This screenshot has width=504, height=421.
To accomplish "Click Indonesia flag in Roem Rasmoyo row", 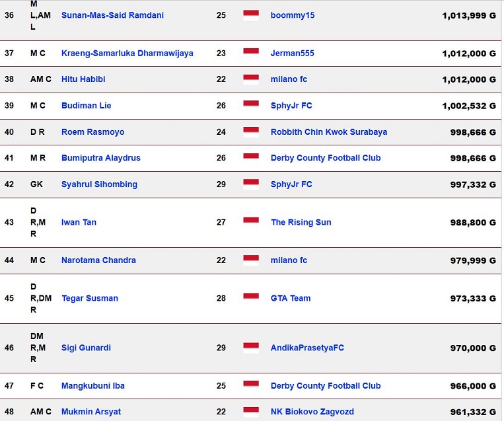I will tap(251, 132).
